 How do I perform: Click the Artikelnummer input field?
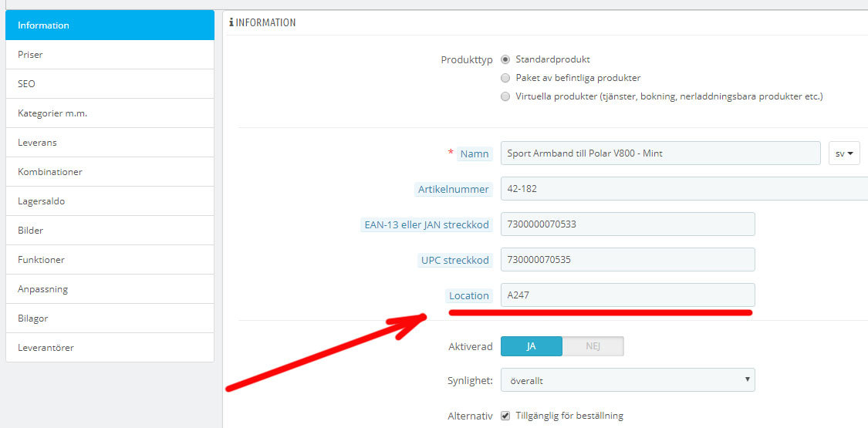pyautogui.click(x=683, y=189)
